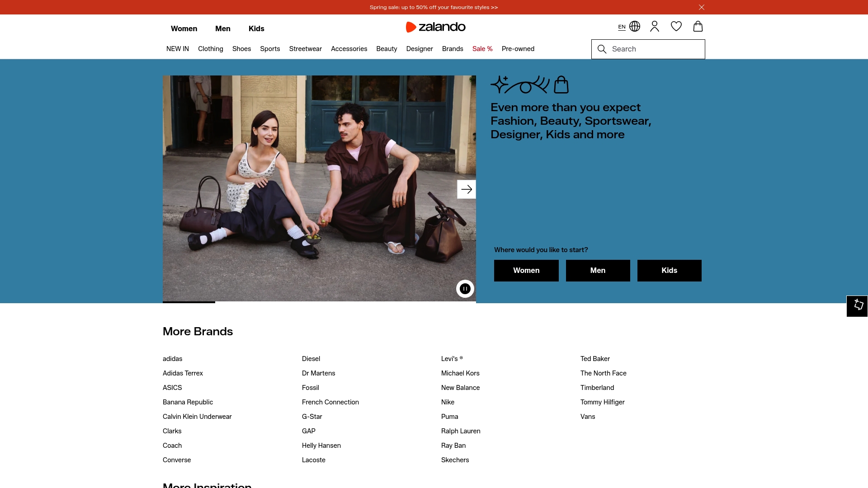
Task: Open the Coach brand link
Action: (172, 446)
